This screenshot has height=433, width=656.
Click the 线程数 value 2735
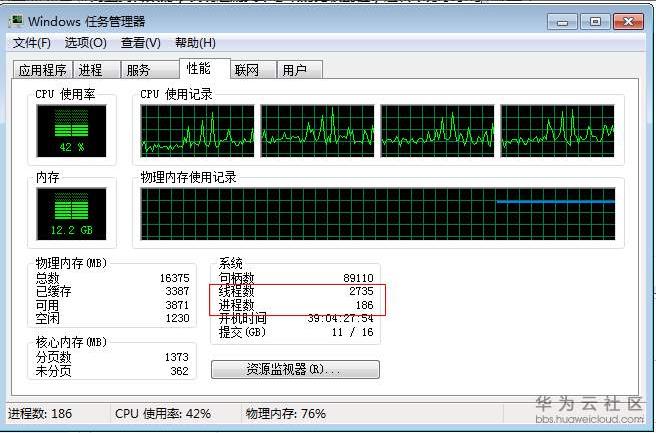tap(361, 291)
